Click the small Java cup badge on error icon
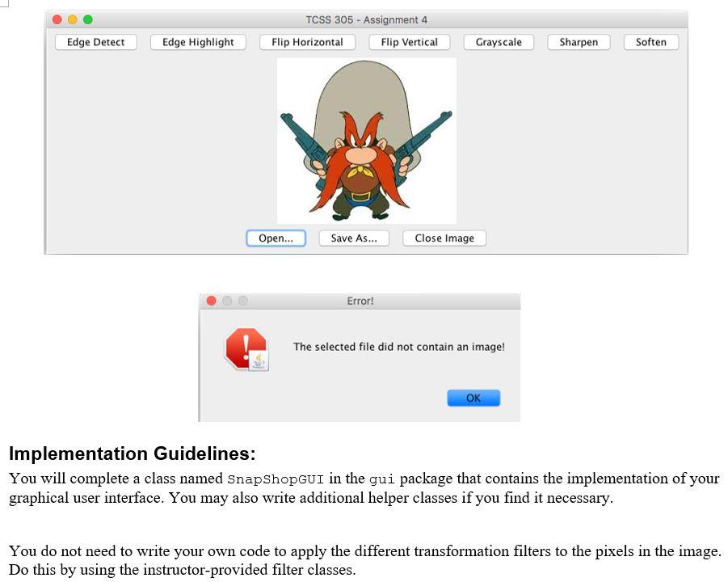This screenshot has height=582, width=728. pos(259,362)
